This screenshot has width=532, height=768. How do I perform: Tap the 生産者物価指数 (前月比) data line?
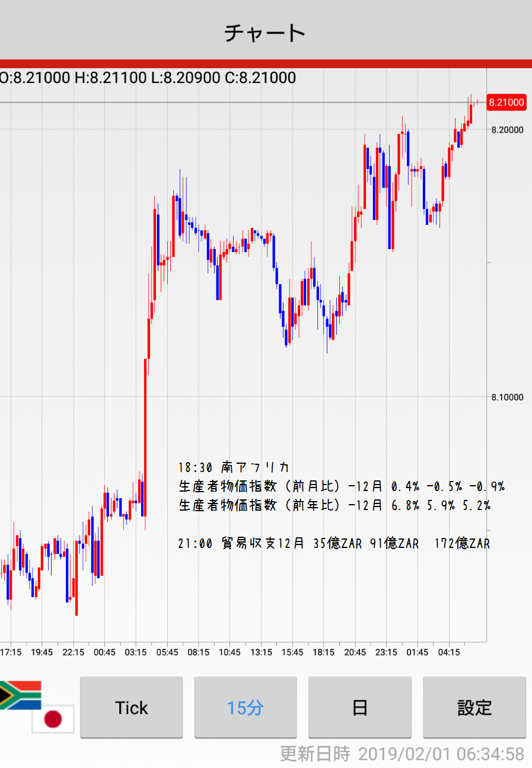pyautogui.click(x=341, y=487)
